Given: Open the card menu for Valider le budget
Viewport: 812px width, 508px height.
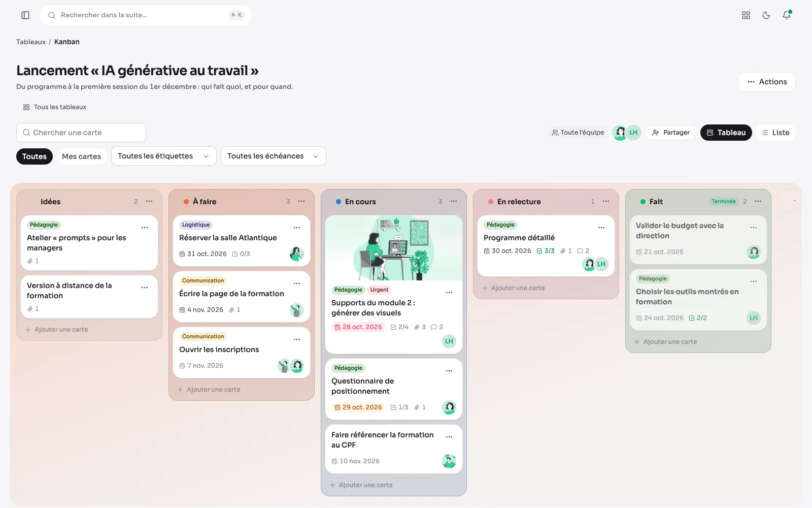Looking at the screenshot, I should click(754, 228).
